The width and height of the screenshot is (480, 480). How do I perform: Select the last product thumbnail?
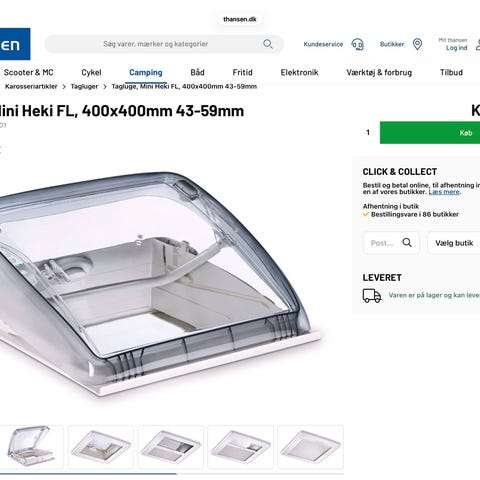point(310,447)
